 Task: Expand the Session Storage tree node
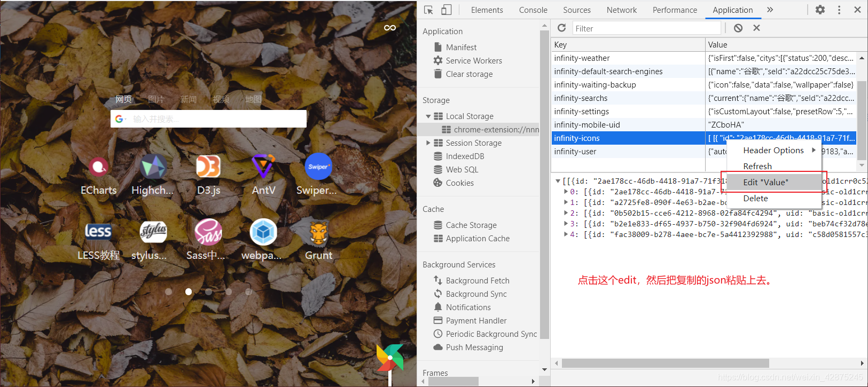coord(428,143)
